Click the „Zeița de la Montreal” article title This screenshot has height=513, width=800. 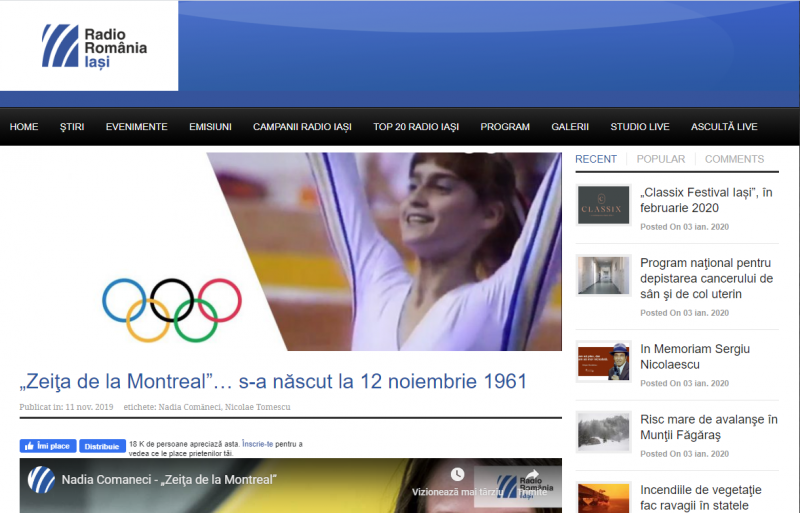(273, 381)
